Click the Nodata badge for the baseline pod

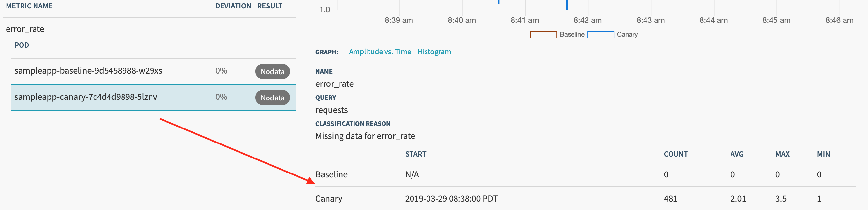coord(272,71)
